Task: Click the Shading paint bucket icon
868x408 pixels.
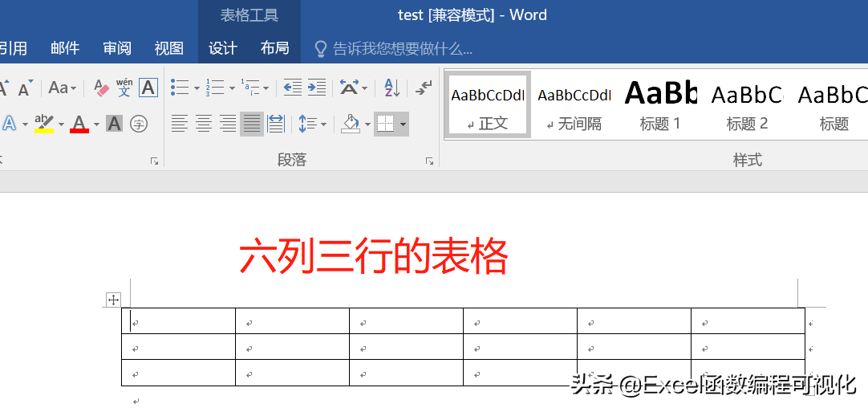Action: tap(351, 123)
